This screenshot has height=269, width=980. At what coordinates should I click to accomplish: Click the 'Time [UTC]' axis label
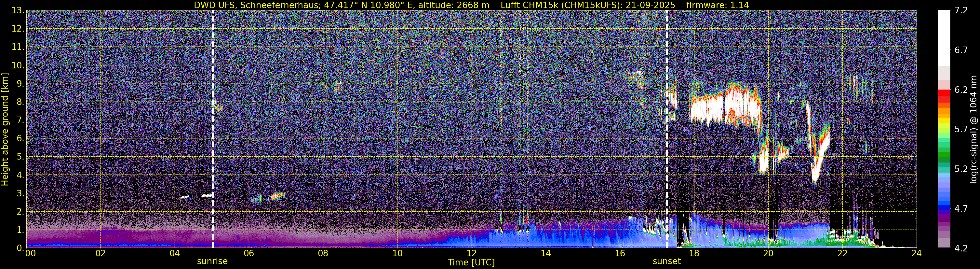471,262
